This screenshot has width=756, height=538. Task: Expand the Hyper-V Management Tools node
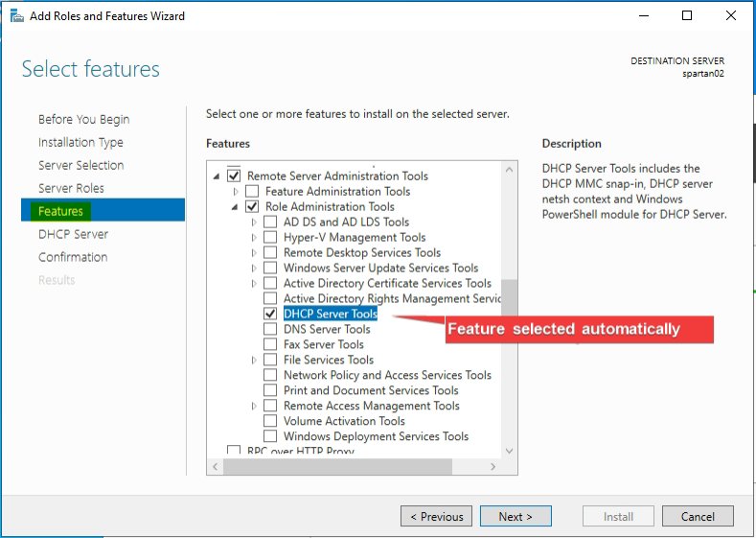[x=254, y=238]
